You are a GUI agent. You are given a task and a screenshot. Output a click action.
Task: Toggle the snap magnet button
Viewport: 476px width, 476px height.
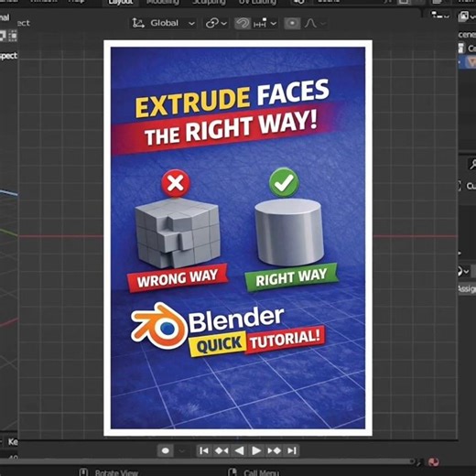click(243, 23)
